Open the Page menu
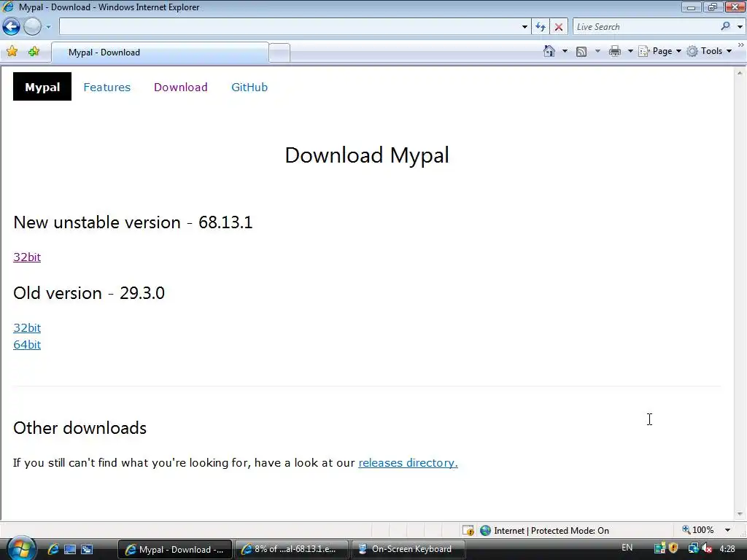 tap(659, 51)
